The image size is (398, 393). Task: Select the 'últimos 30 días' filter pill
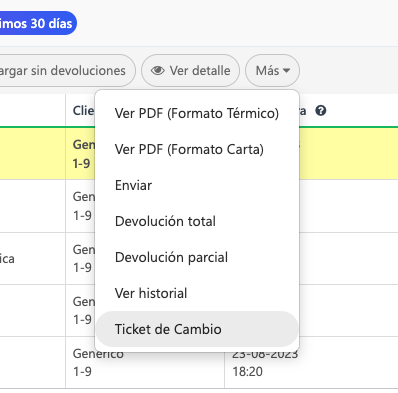[38, 23]
